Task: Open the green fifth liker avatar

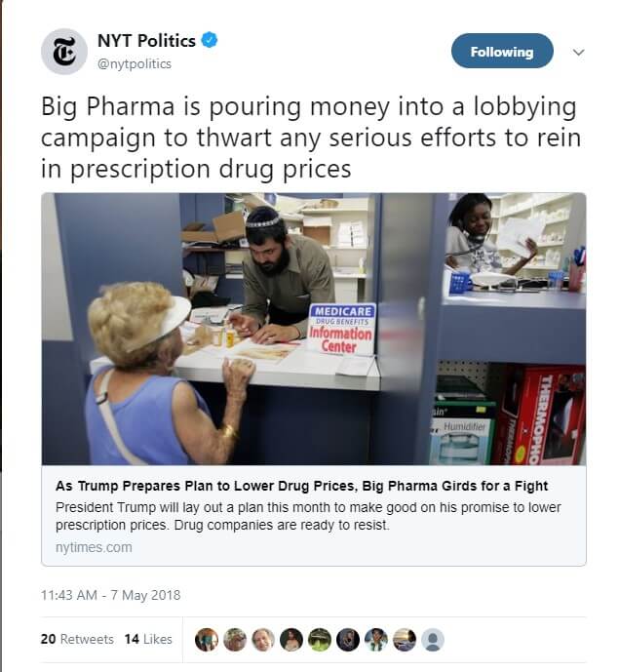Action: (x=320, y=640)
